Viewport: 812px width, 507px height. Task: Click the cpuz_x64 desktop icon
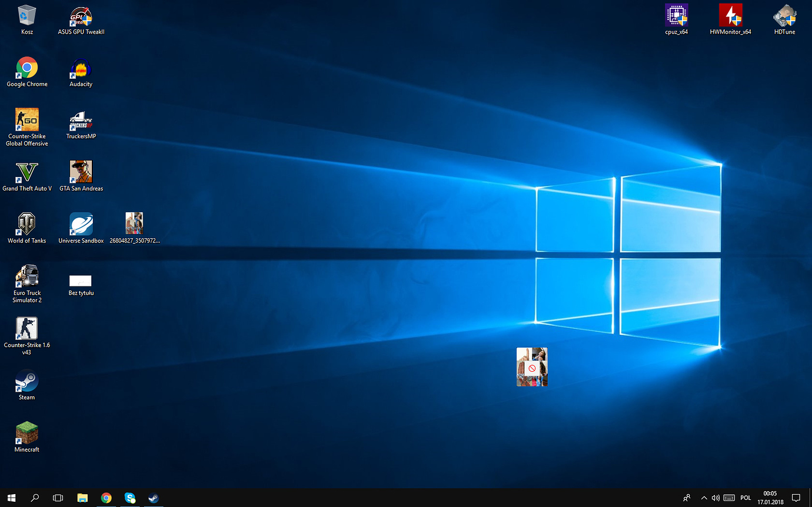click(x=676, y=16)
